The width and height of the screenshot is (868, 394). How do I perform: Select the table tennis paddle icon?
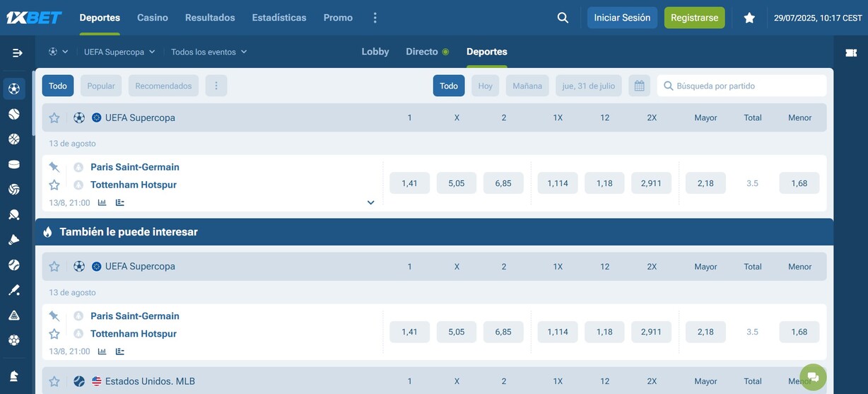click(14, 214)
